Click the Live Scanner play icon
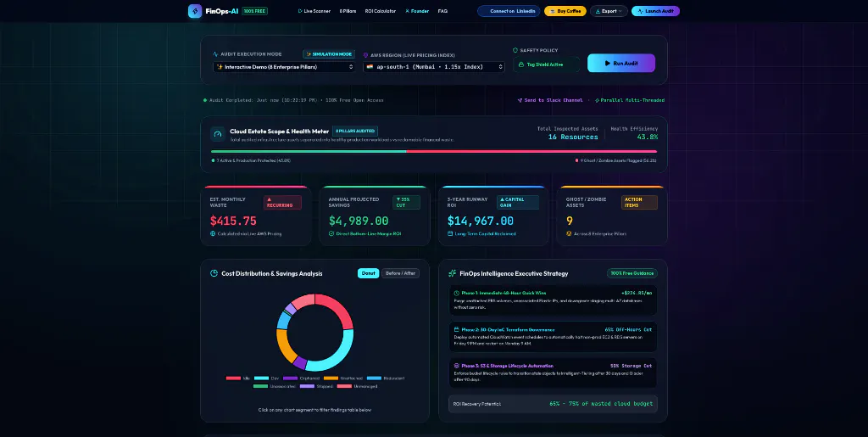 (300, 11)
